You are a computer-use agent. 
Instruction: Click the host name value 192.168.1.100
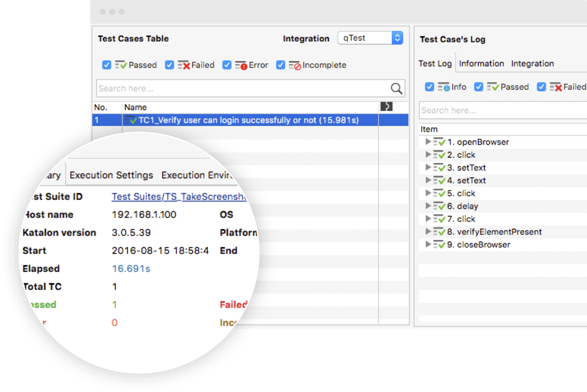[144, 214]
